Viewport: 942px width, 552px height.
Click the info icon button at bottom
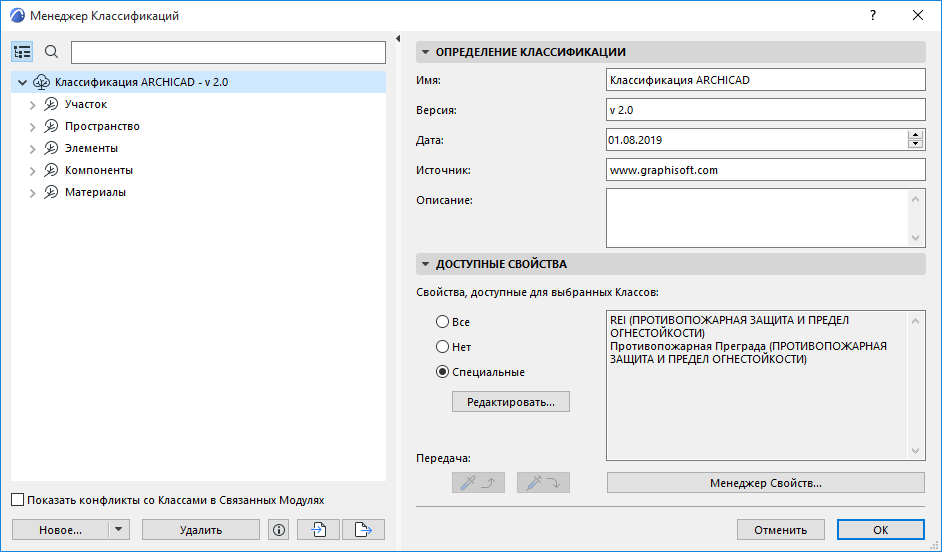[x=278, y=530]
